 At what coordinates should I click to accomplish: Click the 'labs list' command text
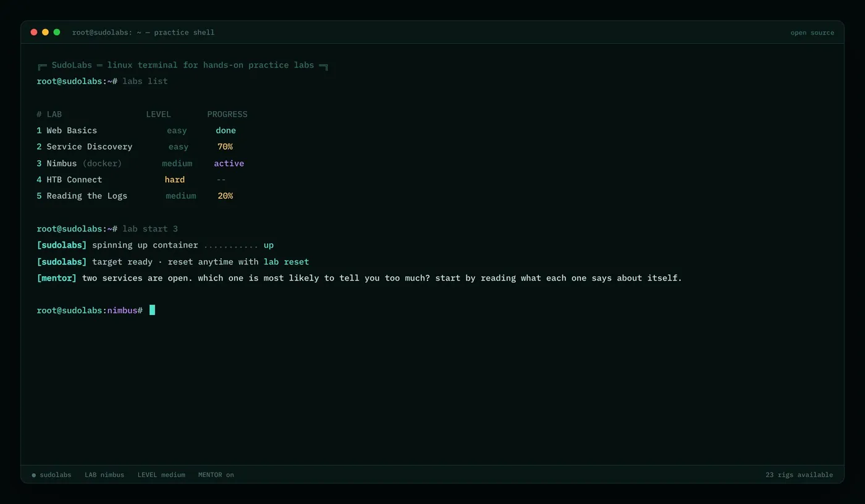pos(145,81)
